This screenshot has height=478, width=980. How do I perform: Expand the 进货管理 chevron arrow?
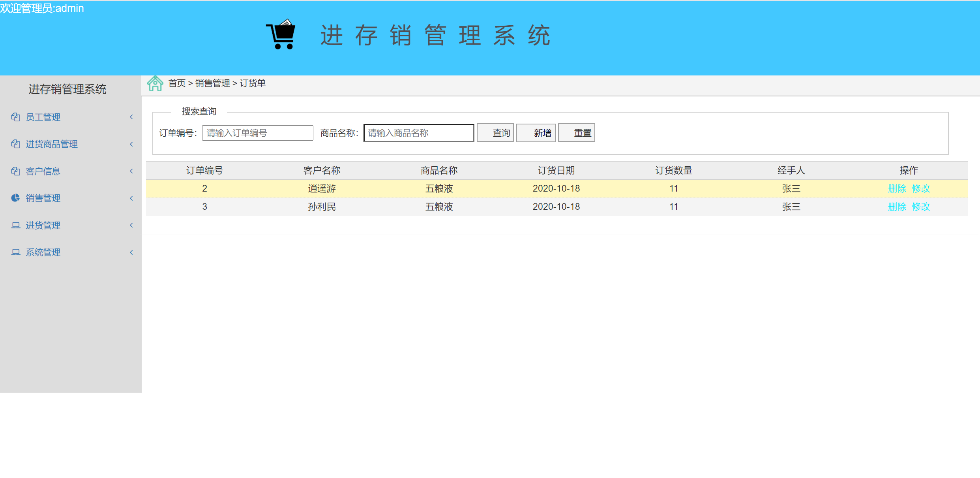(x=131, y=225)
